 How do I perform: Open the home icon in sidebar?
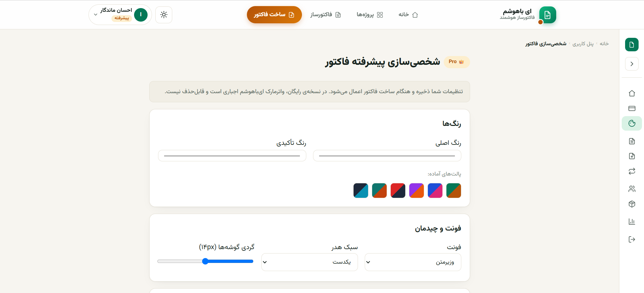click(632, 93)
